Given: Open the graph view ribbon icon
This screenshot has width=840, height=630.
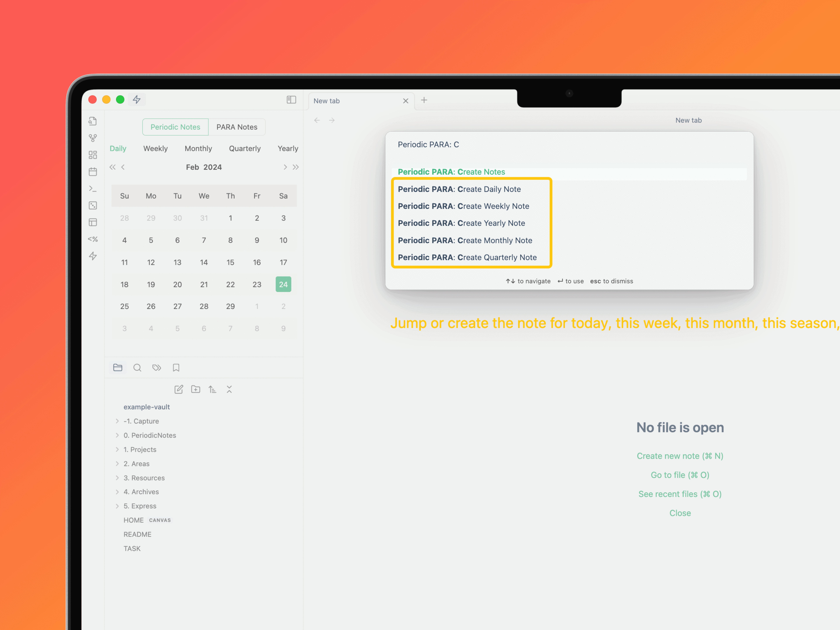Looking at the screenshot, I should coord(93,138).
